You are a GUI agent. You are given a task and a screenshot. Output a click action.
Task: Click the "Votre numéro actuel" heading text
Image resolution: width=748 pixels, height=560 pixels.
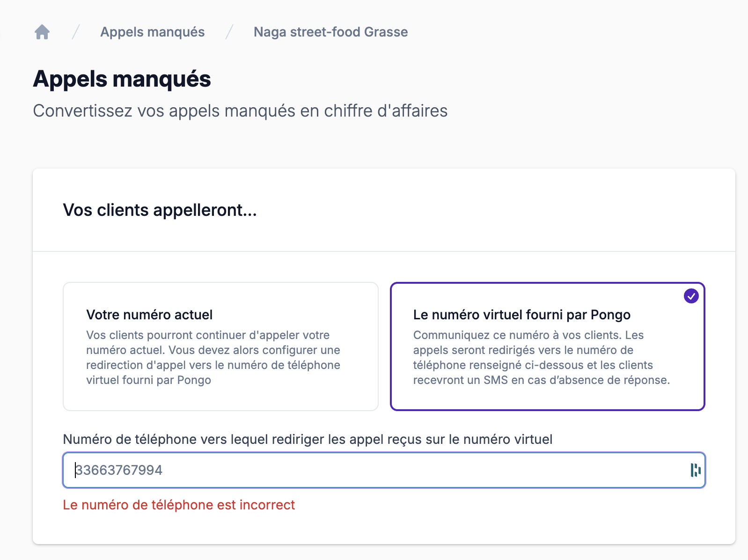tap(149, 315)
